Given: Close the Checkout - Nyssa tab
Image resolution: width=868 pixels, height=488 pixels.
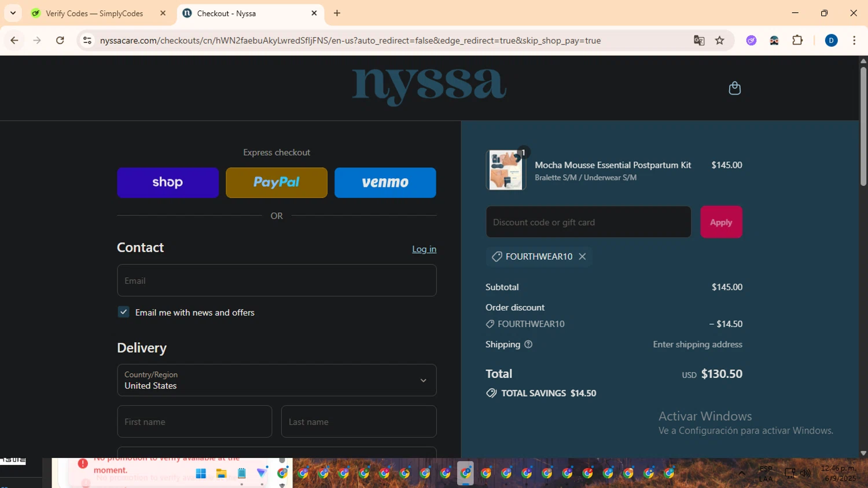Looking at the screenshot, I should pyautogui.click(x=314, y=13).
